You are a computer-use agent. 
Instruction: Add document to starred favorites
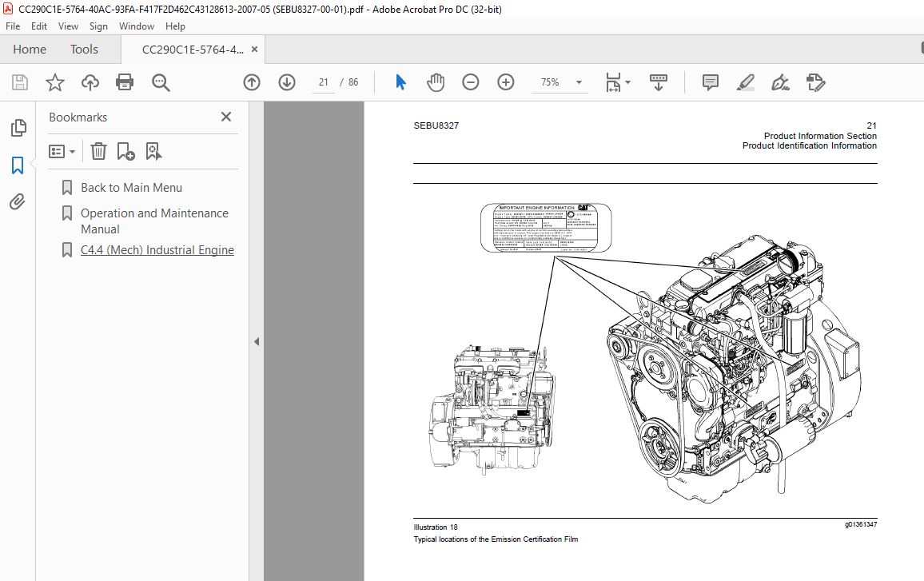coord(55,82)
